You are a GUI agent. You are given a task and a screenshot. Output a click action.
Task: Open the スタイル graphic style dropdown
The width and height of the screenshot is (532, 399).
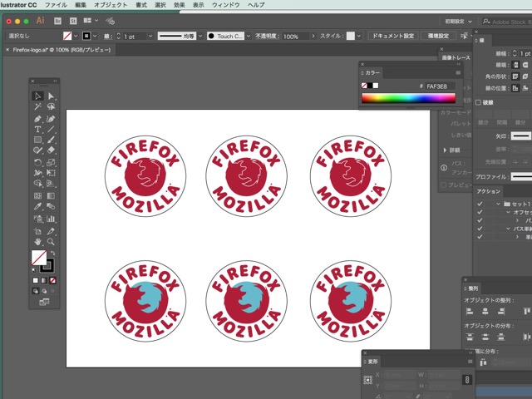coord(359,36)
